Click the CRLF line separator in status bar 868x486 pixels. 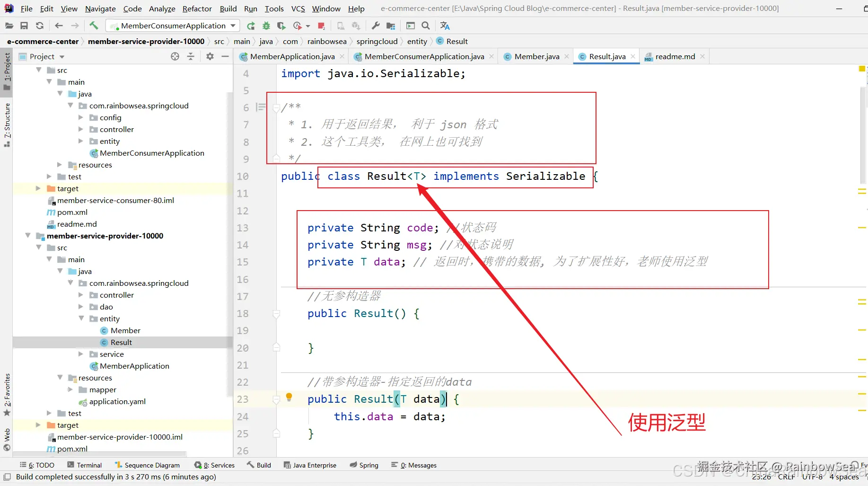787,477
